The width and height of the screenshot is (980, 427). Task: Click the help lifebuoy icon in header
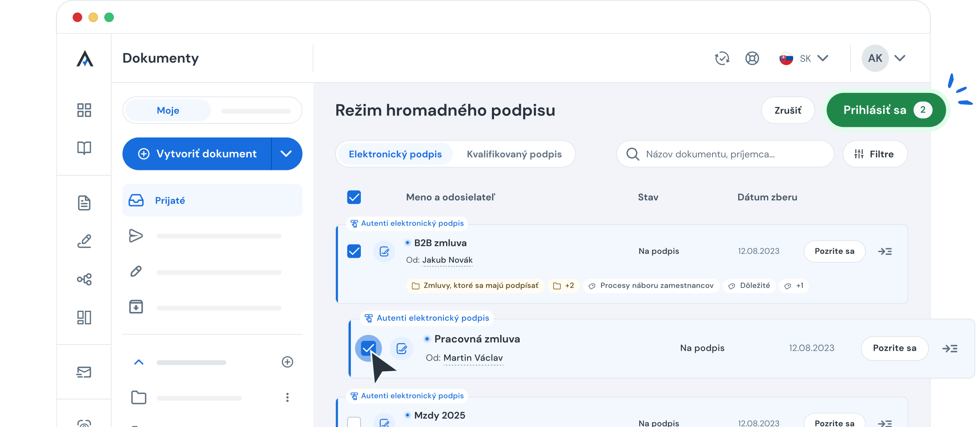coord(752,59)
